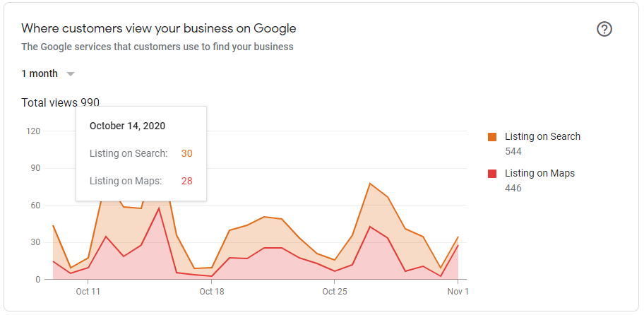Click the 90 y-axis gridline label
Viewport: 644px width, 315px height.
point(35,168)
